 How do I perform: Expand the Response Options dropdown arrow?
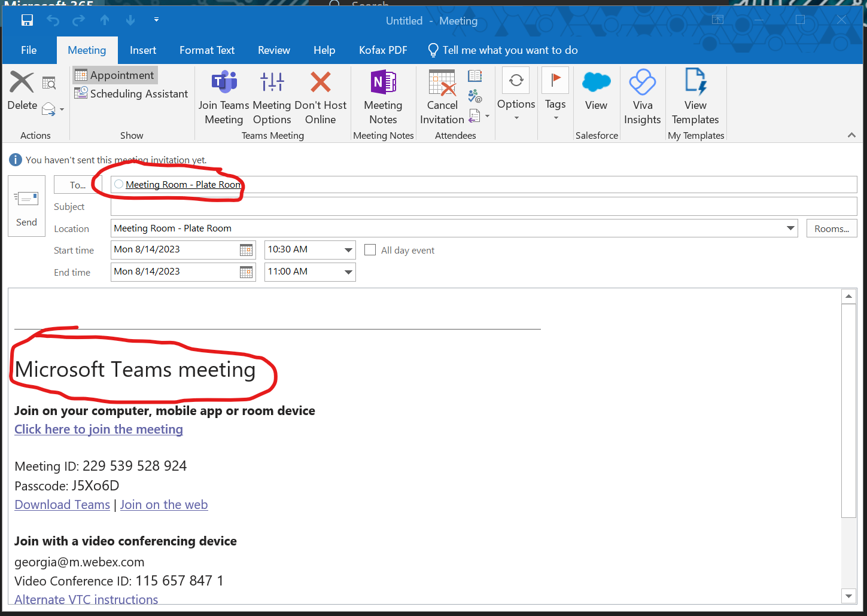point(487,116)
